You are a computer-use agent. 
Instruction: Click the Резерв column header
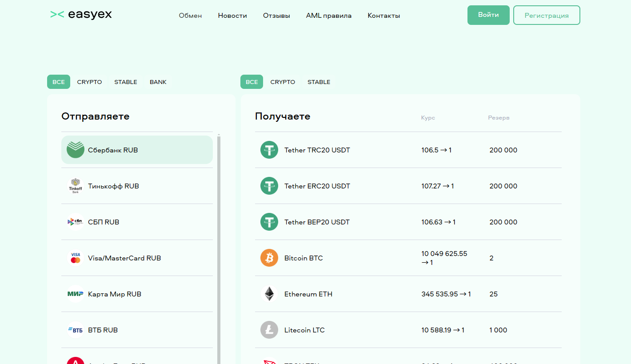pos(499,118)
